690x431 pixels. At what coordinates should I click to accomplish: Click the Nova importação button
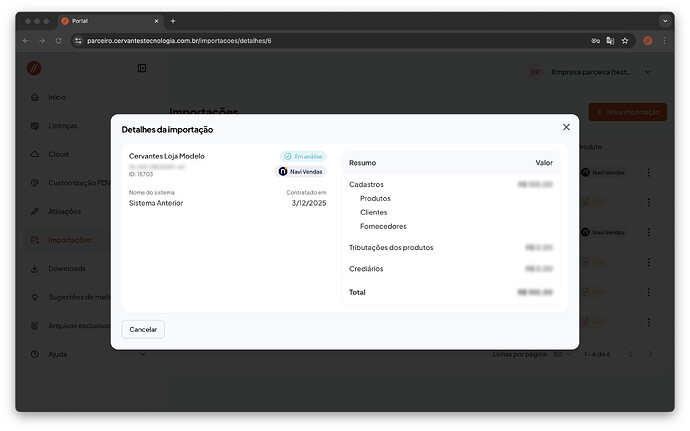click(627, 112)
